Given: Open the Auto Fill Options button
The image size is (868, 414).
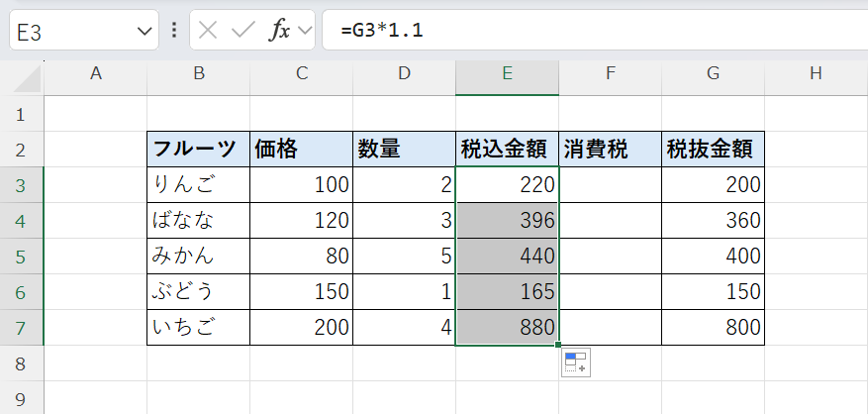Looking at the screenshot, I should click(575, 362).
